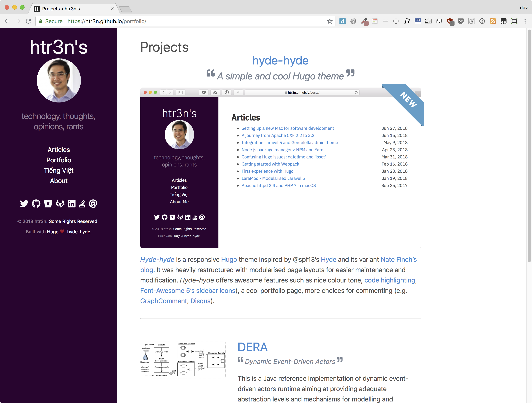Open the GitHub icon in sidebar
The image size is (532, 403).
(x=36, y=204)
